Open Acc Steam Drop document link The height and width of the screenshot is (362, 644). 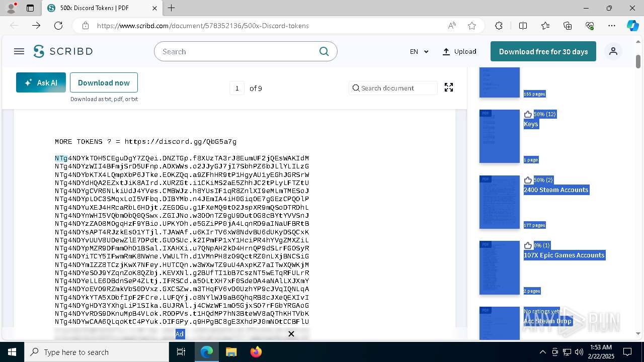(547, 321)
